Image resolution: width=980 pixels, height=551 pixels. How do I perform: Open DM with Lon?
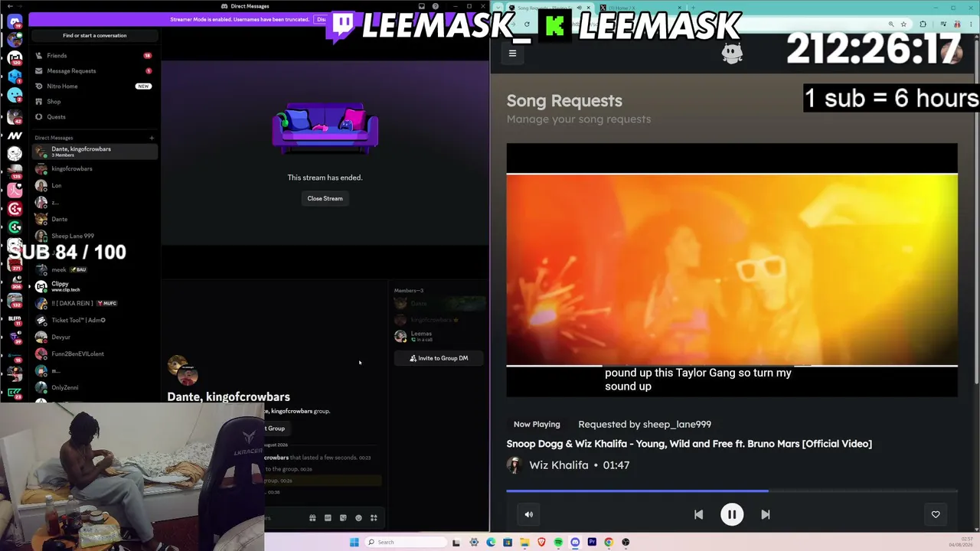click(x=95, y=185)
